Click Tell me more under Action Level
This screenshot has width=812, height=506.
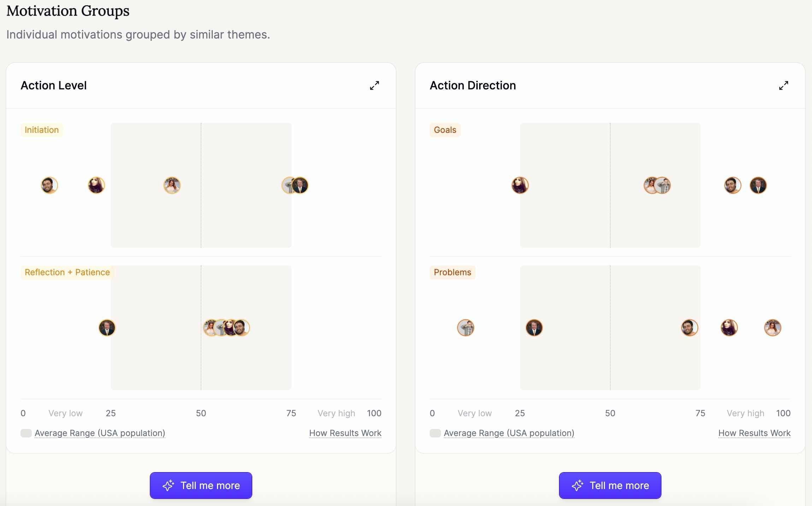[201, 486]
